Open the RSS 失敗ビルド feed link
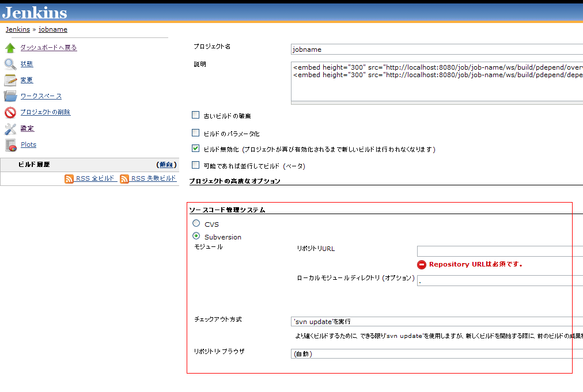This screenshot has height=392, width=583. coord(154,178)
